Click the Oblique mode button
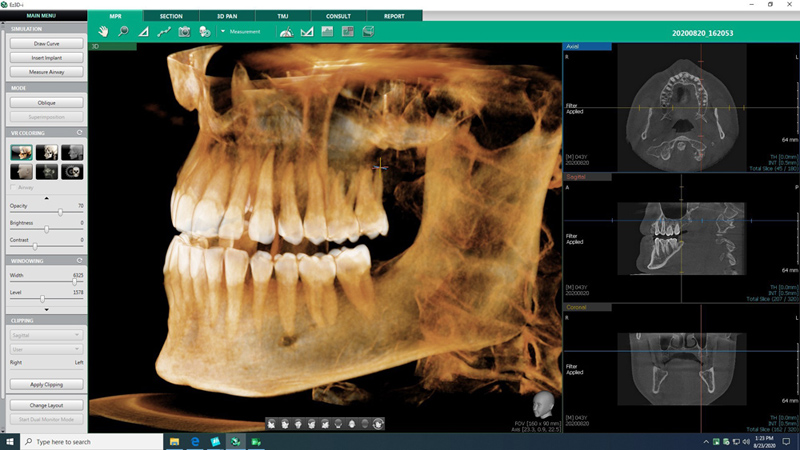The width and height of the screenshot is (800, 450). [46, 103]
